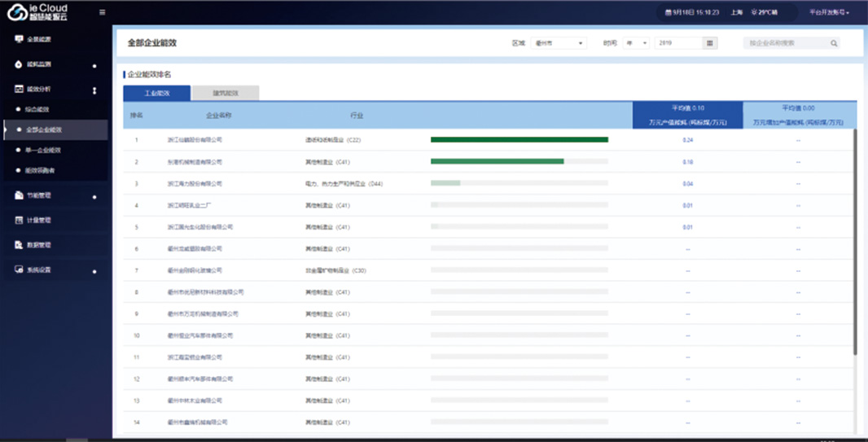
Task: Click the weather sun icon in header
Action: point(754,12)
